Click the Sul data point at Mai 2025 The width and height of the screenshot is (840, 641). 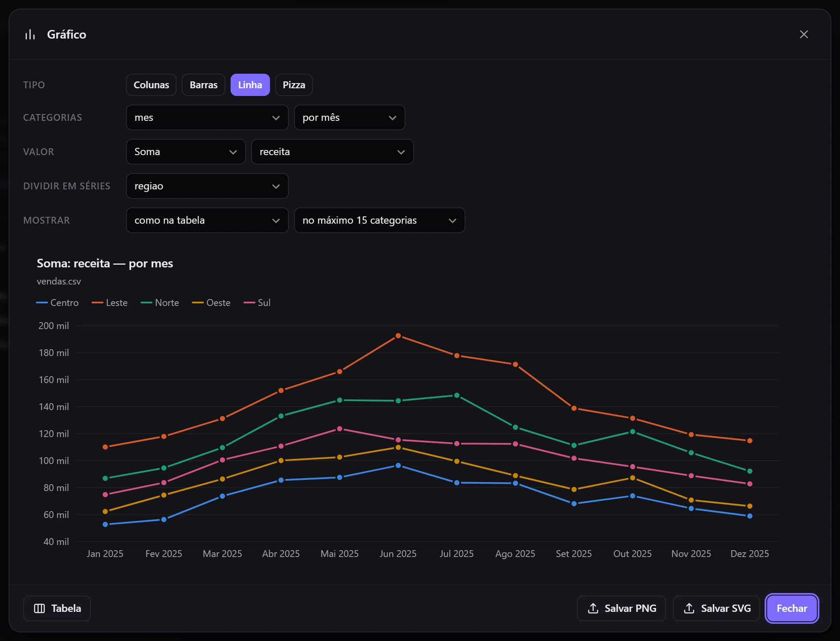339,429
